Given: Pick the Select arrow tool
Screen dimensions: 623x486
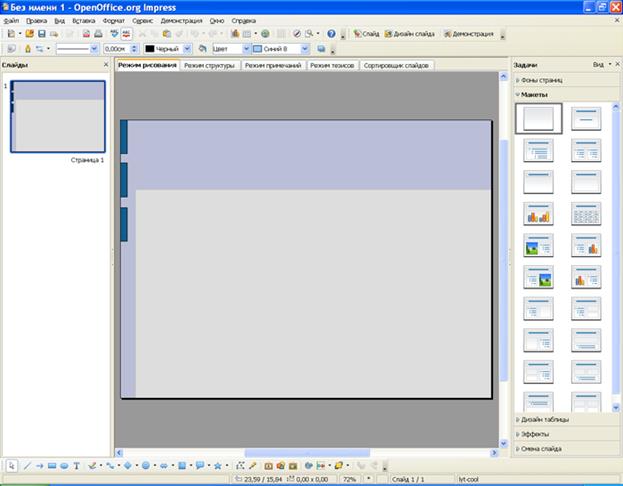Looking at the screenshot, I should [12, 466].
